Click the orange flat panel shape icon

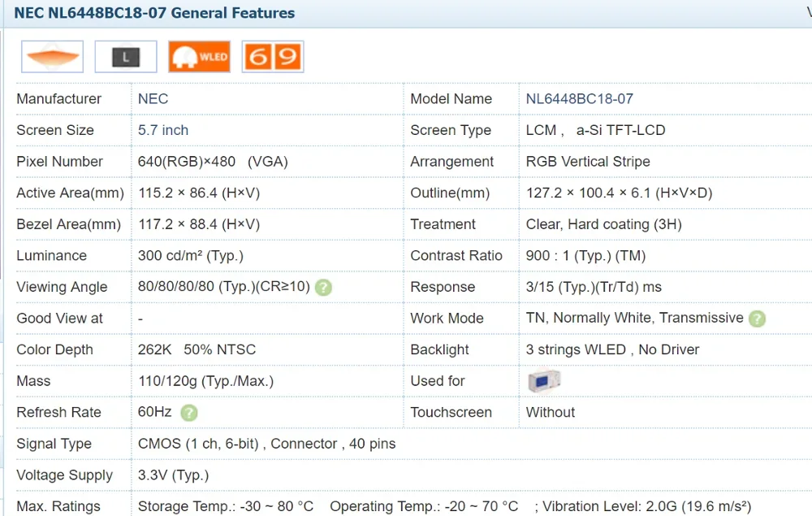pyautogui.click(x=52, y=57)
